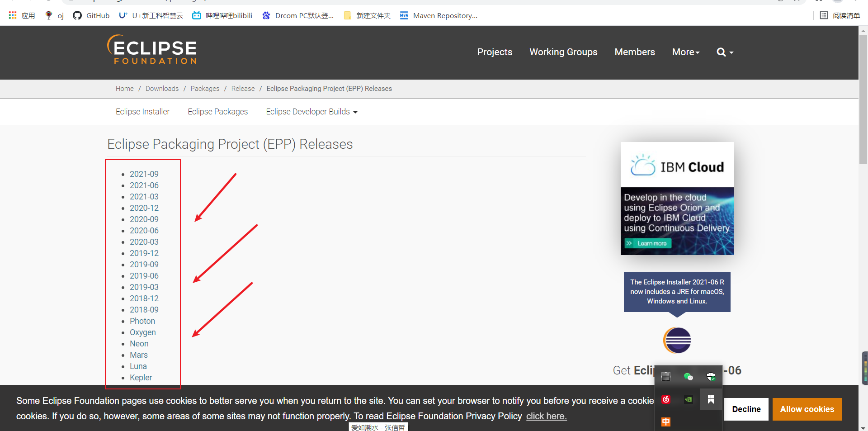Open the Projects menu item
The width and height of the screenshot is (868, 431).
(495, 52)
